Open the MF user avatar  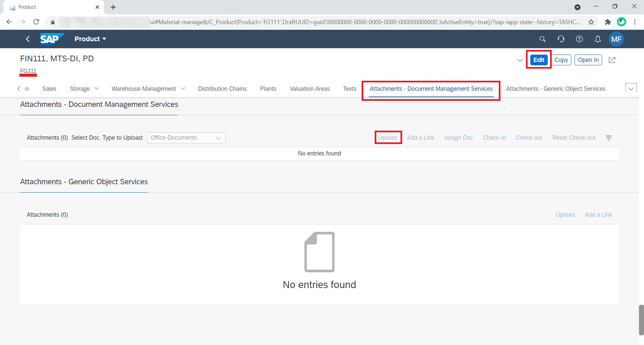[616, 39]
